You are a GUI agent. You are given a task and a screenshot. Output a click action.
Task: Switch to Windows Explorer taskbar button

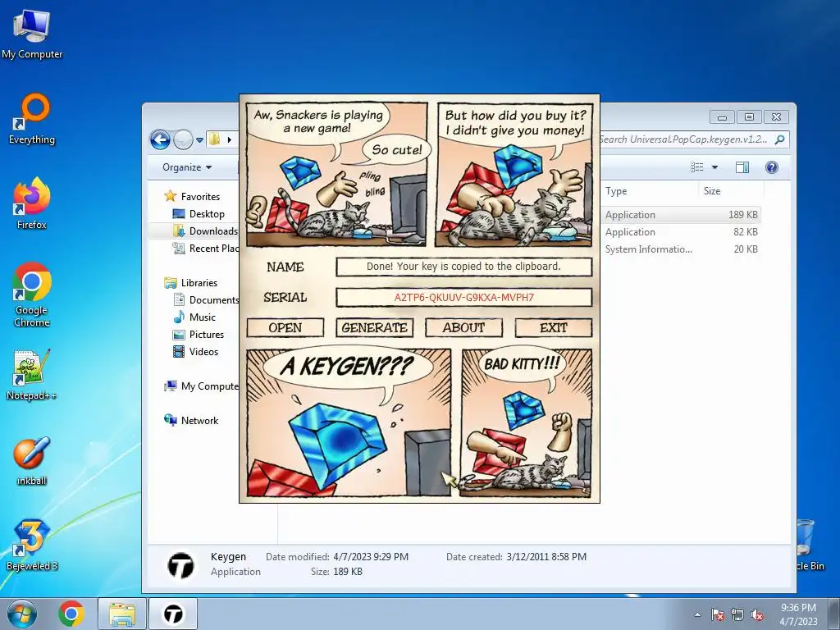coord(122,614)
